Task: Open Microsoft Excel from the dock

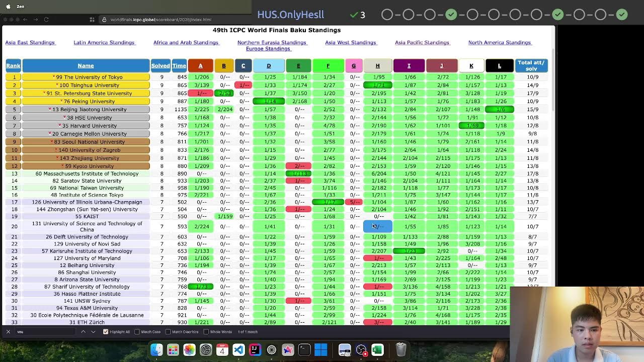Action: [x=377, y=349]
